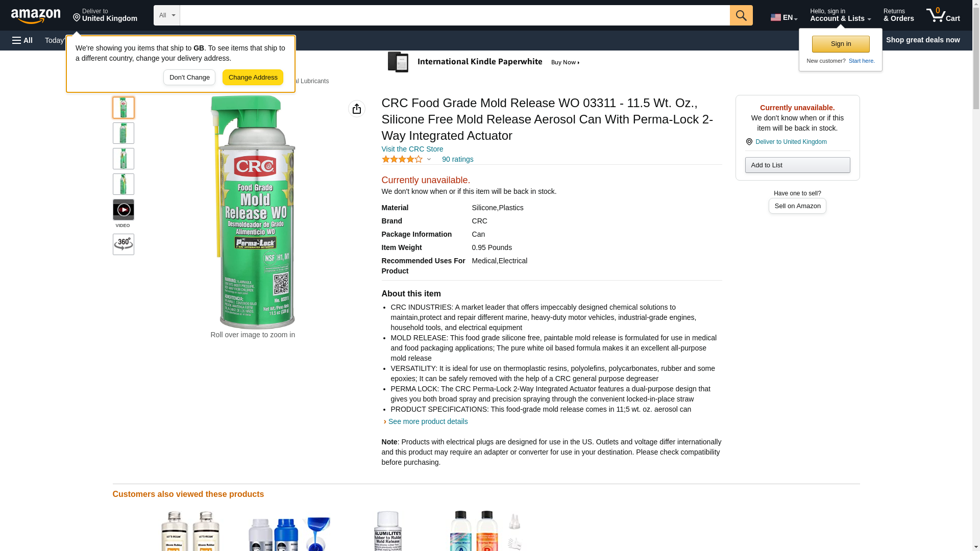Open the Visit the CRC Store link

[x=412, y=149]
